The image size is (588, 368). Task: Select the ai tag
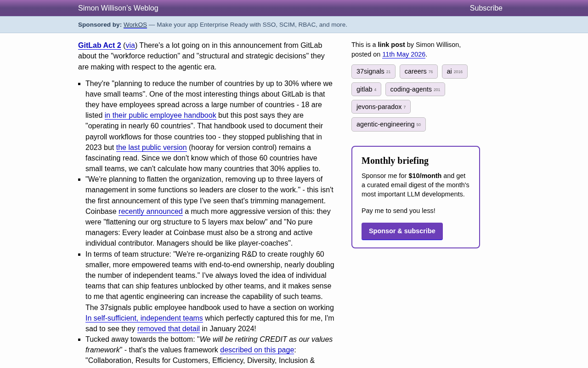coord(455,72)
